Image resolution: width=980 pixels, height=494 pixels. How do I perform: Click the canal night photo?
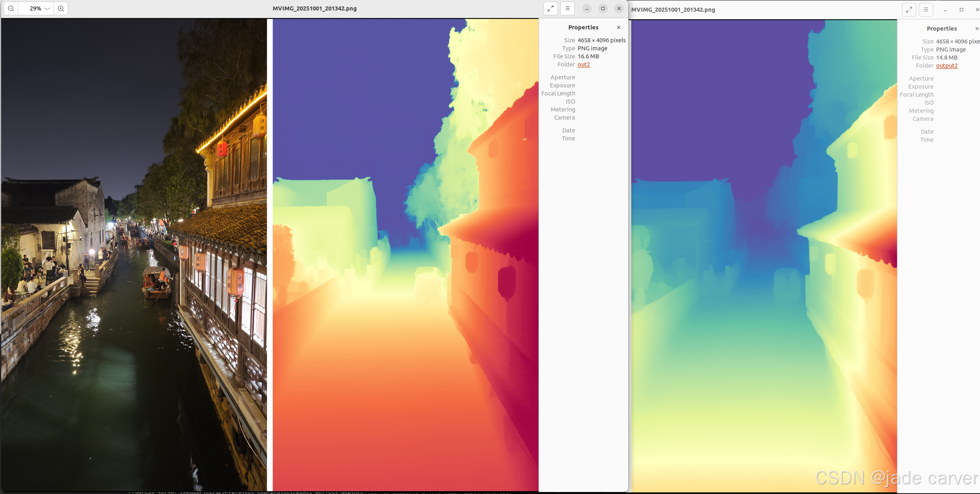pos(133,254)
